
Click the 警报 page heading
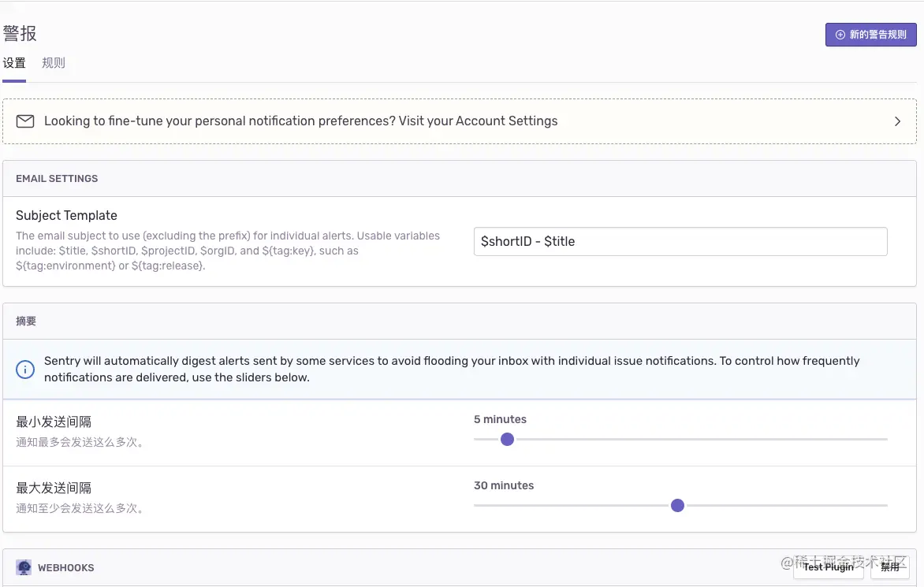[20, 33]
